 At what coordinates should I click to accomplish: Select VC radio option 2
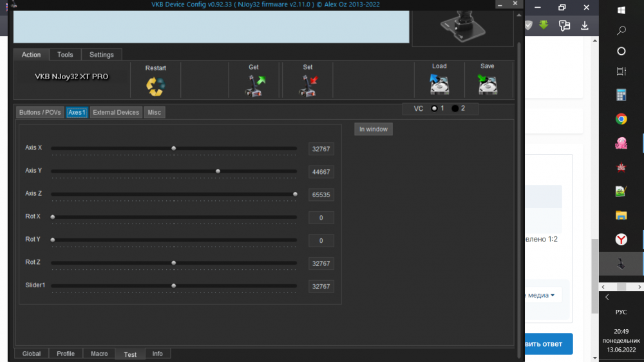(455, 108)
